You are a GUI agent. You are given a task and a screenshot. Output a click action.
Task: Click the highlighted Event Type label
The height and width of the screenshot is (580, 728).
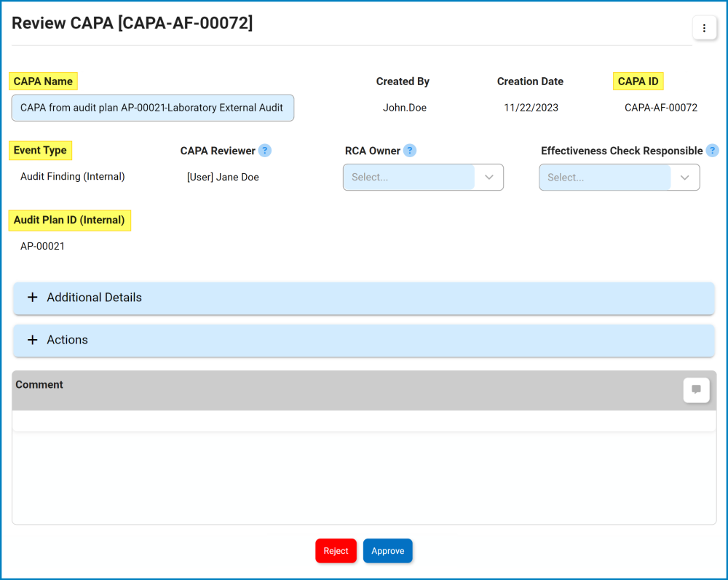pyautogui.click(x=40, y=150)
